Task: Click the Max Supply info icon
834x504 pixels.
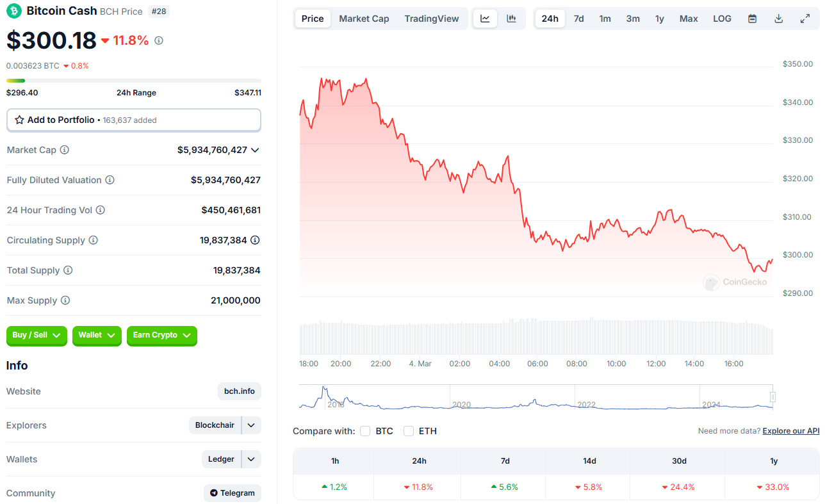Action: 65,300
